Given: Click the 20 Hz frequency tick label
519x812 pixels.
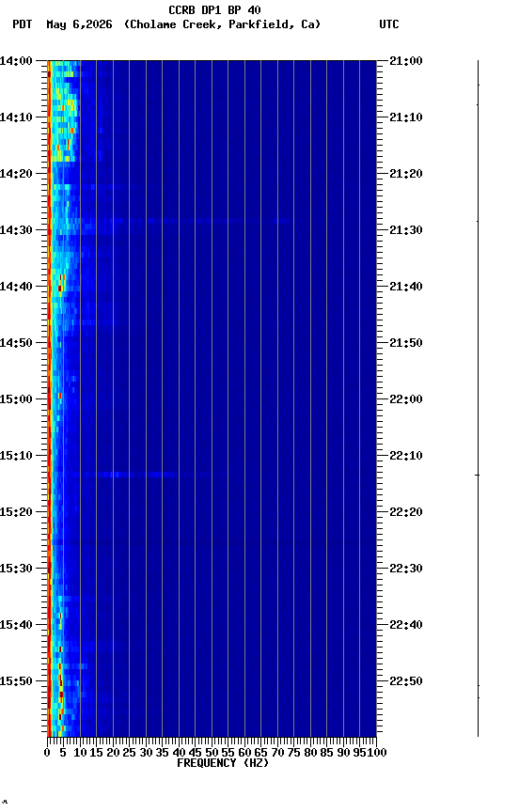Looking at the screenshot, I should [113, 753].
